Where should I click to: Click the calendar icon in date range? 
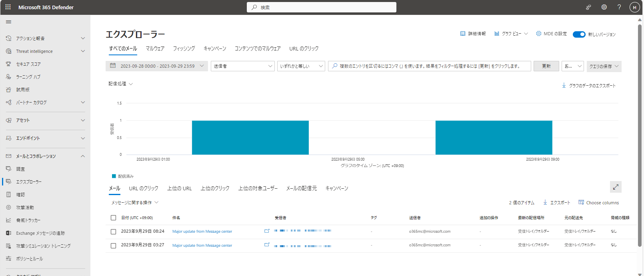point(113,66)
